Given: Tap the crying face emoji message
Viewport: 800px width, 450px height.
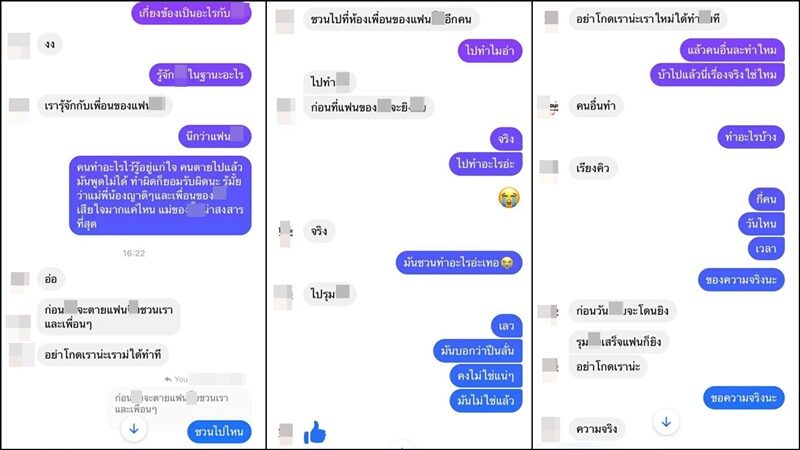Looking at the screenshot, I should (509, 197).
